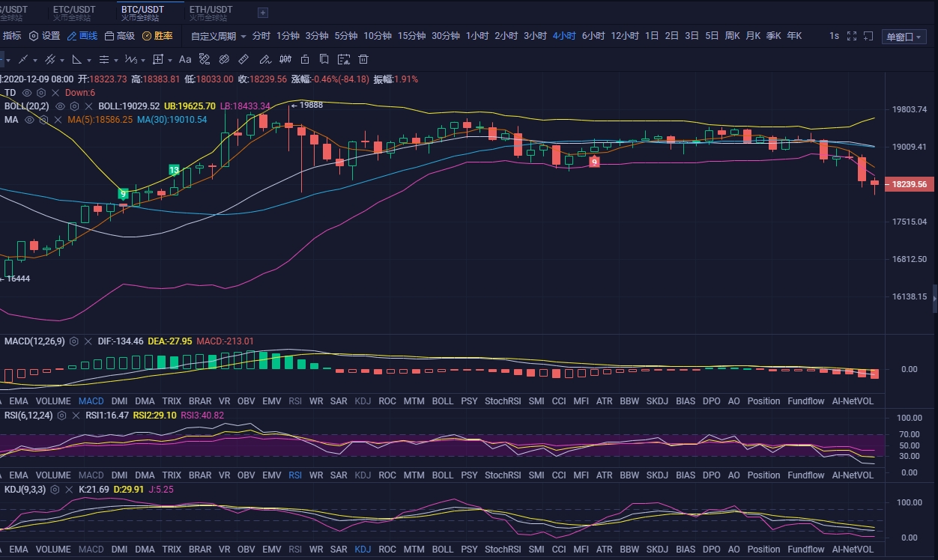
Task: Open the 自定义周期 custom period dropdown
Action: [x=219, y=36]
